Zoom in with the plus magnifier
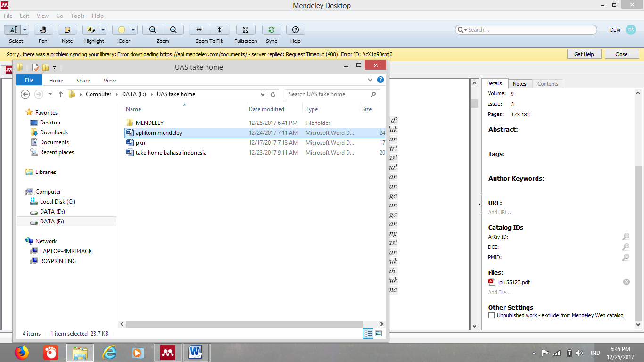This screenshot has width=644, height=362. tap(173, 30)
